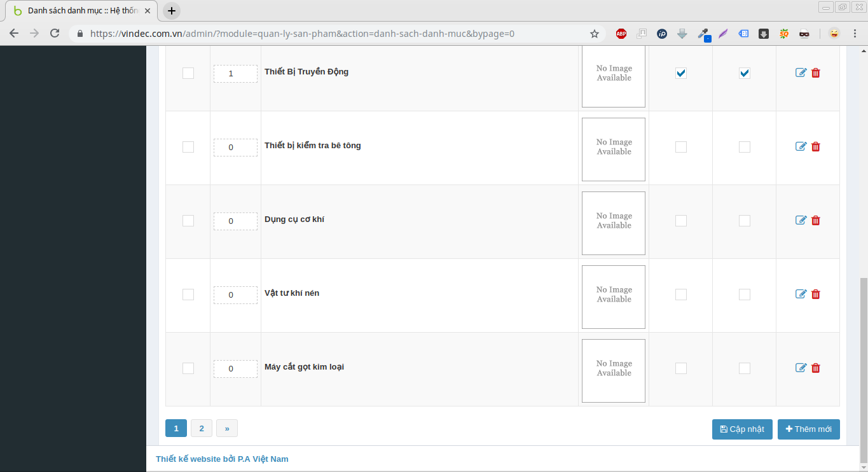
Task: Select the Dụng cụ cơ khí row checkbox
Action: pyautogui.click(x=188, y=221)
